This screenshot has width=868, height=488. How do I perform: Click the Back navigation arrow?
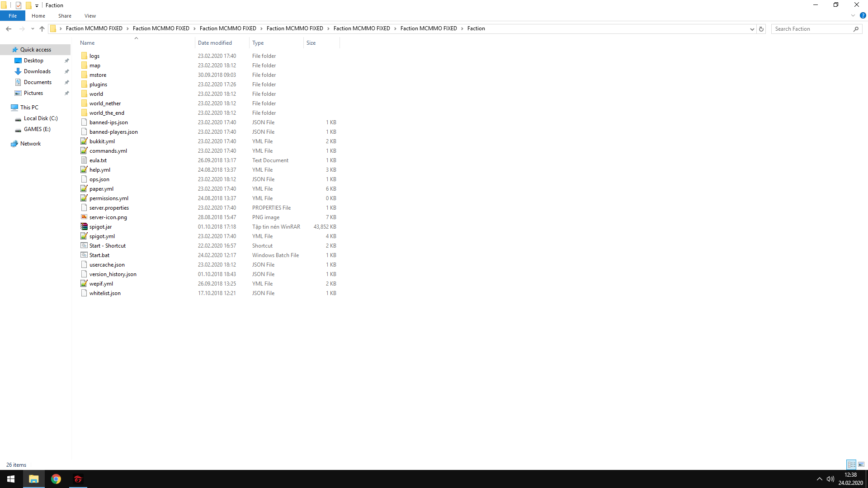(x=9, y=29)
